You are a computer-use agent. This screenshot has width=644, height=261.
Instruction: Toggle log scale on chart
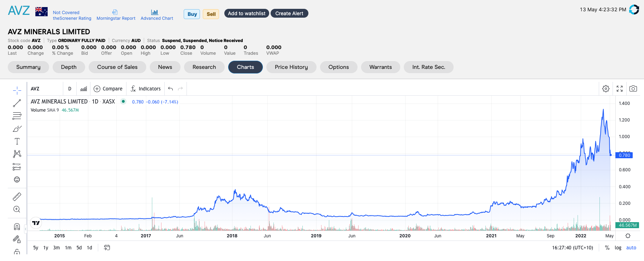tap(618, 248)
